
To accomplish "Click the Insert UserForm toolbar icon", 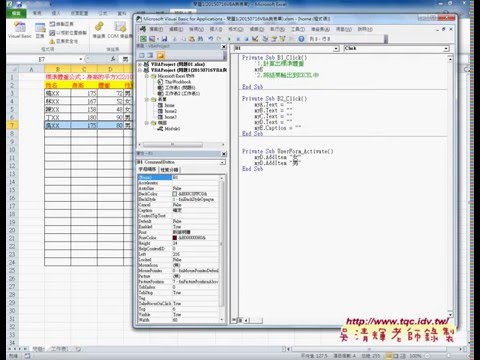I will 152,39.
